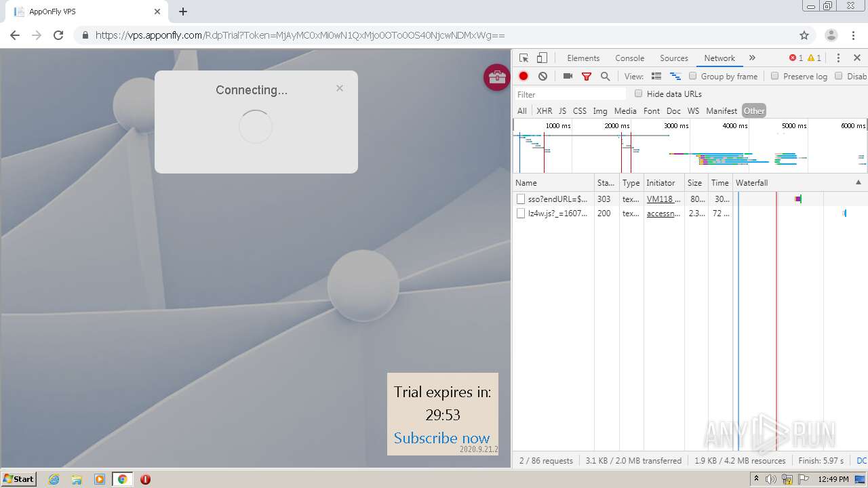The height and width of the screenshot is (488, 868).
Task: Filter requests by All
Action: [521, 111]
